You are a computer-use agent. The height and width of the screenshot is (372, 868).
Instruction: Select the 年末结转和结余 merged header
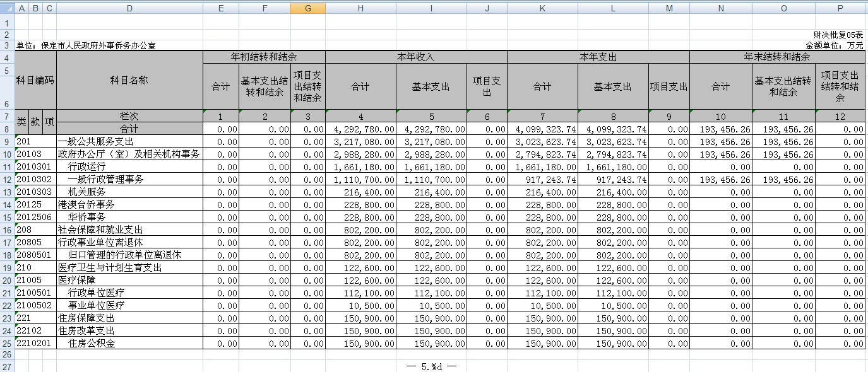(777, 57)
